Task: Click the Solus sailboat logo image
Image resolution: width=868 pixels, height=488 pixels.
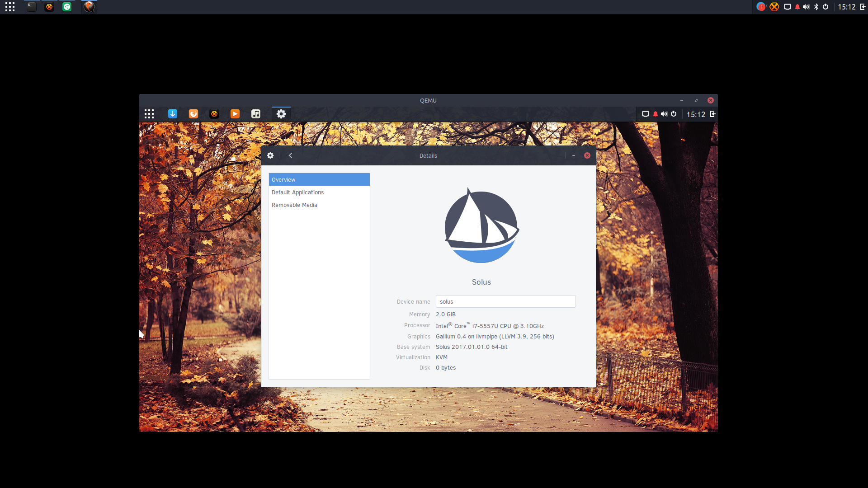Action: click(481, 225)
